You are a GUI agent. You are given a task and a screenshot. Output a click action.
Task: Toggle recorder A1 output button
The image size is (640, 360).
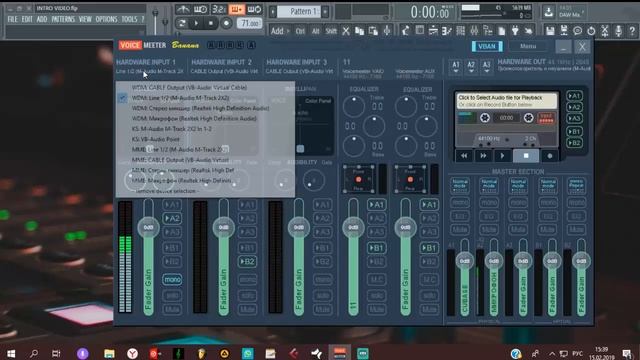coord(574,96)
